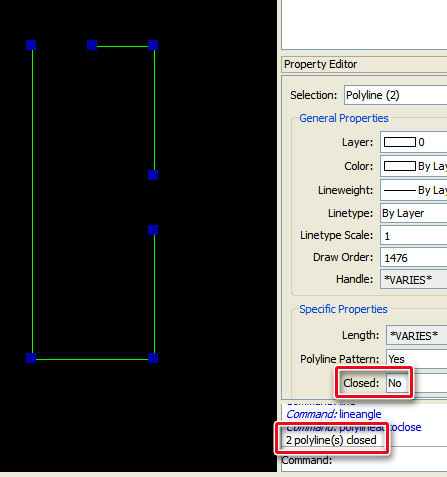
Task: Open the Polyline Pattern dropdown set to Yes
Action: pos(417,359)
